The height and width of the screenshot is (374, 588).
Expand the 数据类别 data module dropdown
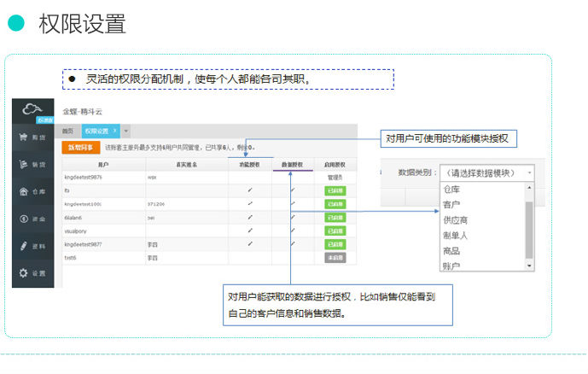click(x=486, y=172)
